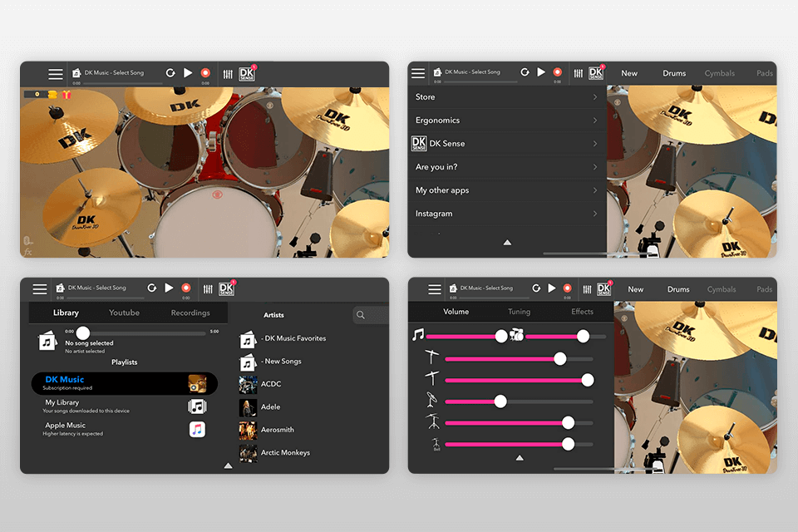Click the fx icon on drum kit screen

[x=28, y=252]
